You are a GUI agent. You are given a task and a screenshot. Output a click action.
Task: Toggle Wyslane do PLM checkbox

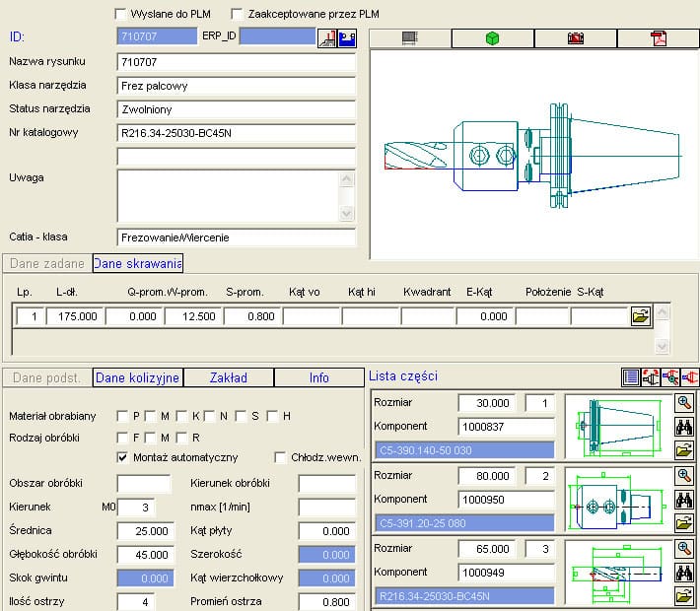point(120,14)
